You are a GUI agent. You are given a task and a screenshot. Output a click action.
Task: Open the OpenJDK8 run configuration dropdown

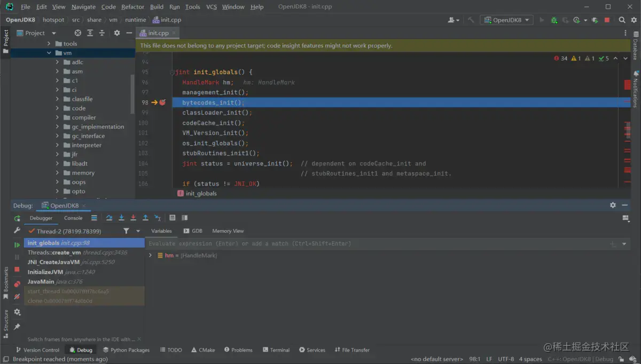[x=506, y=20]
